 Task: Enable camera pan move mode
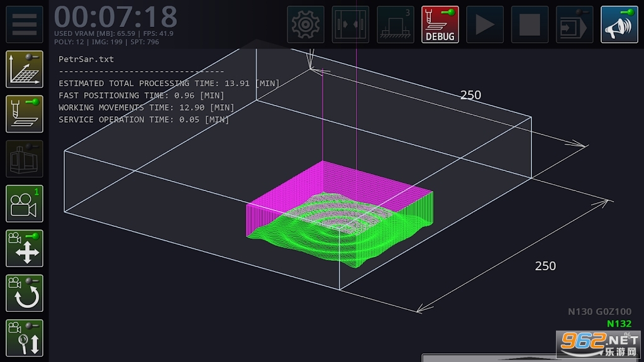pos(25,248)
